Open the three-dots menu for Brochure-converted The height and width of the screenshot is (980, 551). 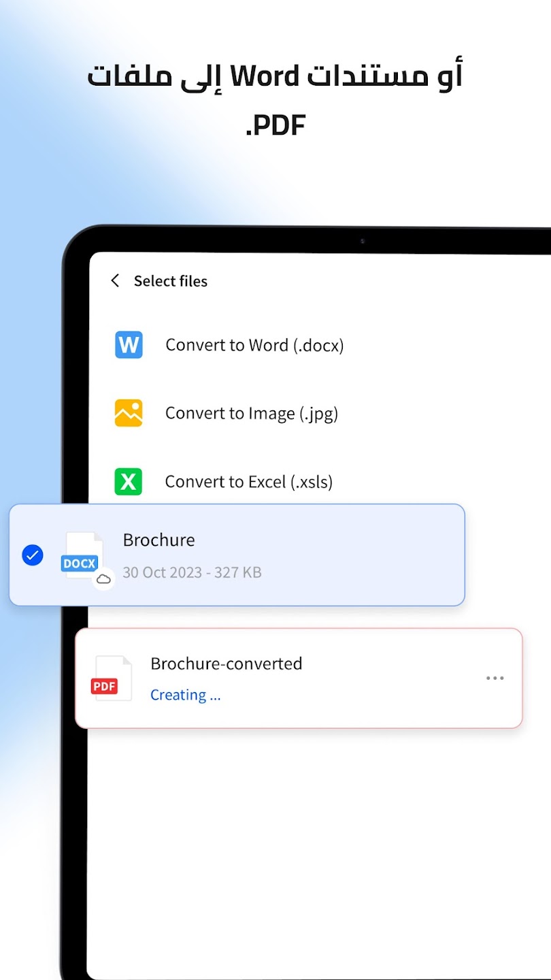tap(495, 678)
